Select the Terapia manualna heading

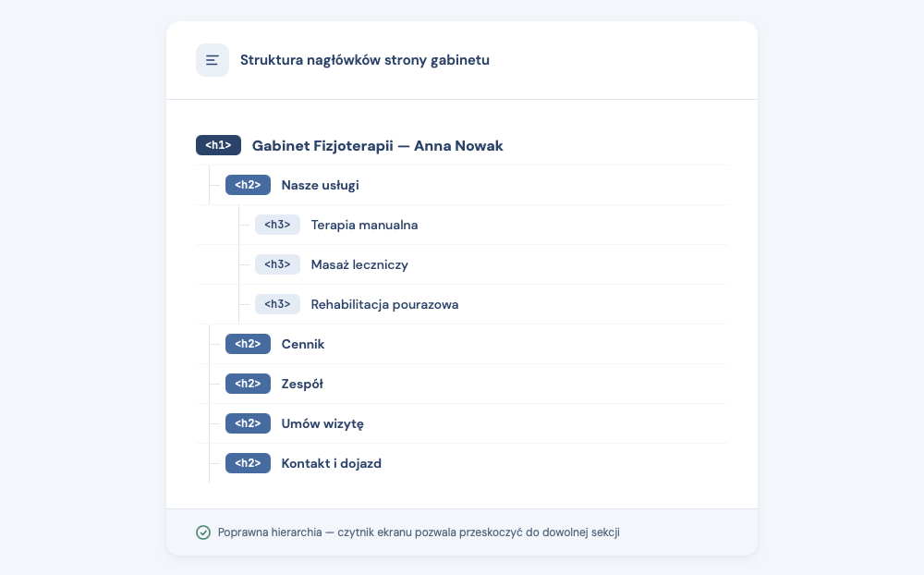[365, 225]
